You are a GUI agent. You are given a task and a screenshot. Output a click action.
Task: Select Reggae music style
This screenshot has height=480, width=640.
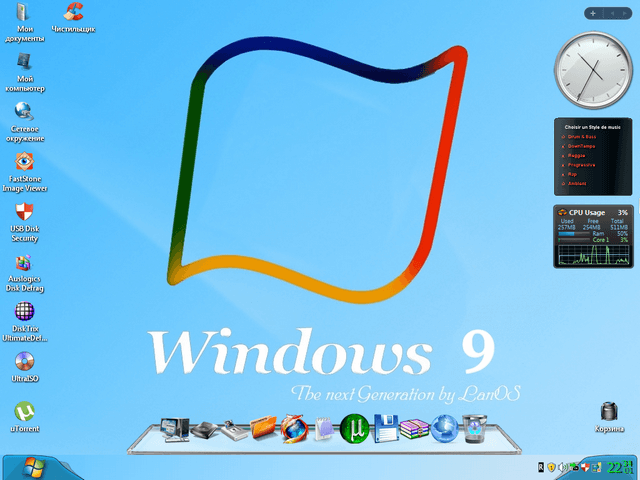click(x=578, y=155)
